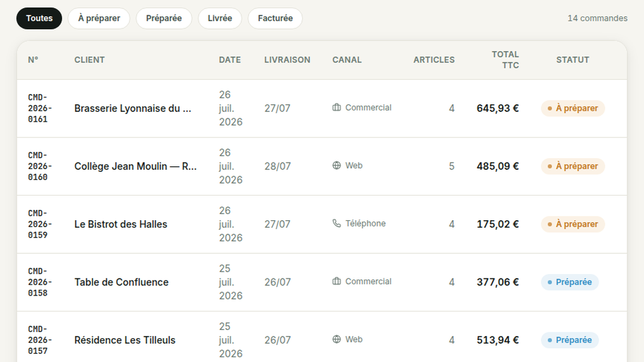The width and height of the screenshot is (644, 362).
Task: Click the Commercial briefcase icon for Brasserie Lyonnaise
Action: [336, 108]
